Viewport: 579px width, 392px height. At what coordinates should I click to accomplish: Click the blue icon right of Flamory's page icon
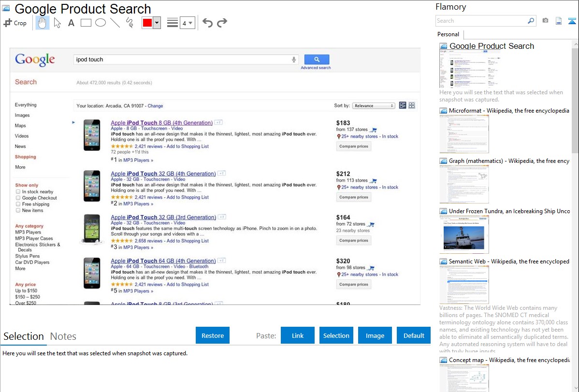point(572,21)
